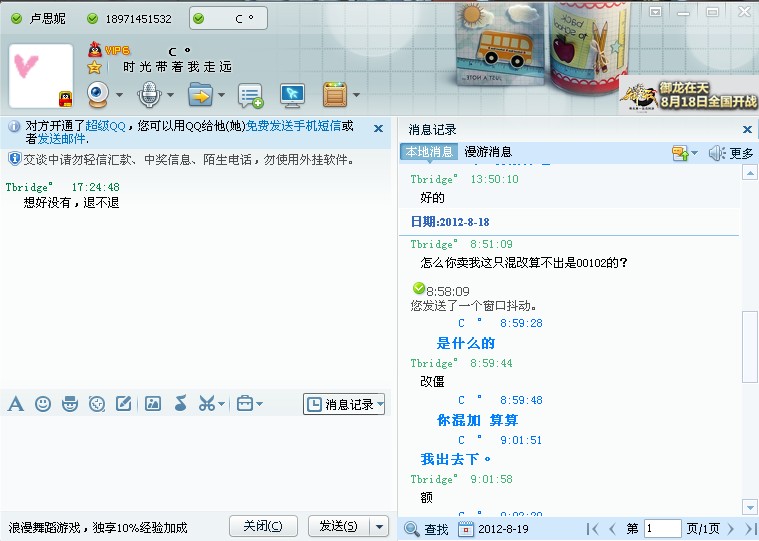Open the emoji smiley picker

coord(43,404)
